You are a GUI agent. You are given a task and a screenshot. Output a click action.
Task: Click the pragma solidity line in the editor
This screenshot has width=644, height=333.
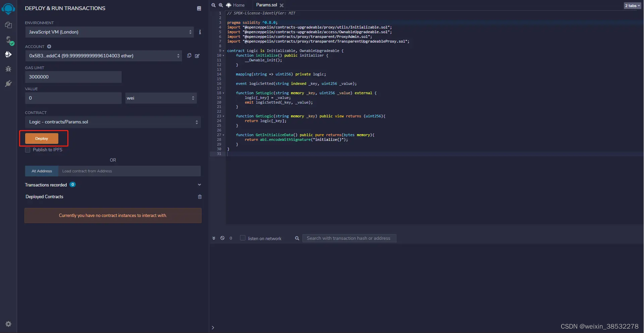click(252, 23)
